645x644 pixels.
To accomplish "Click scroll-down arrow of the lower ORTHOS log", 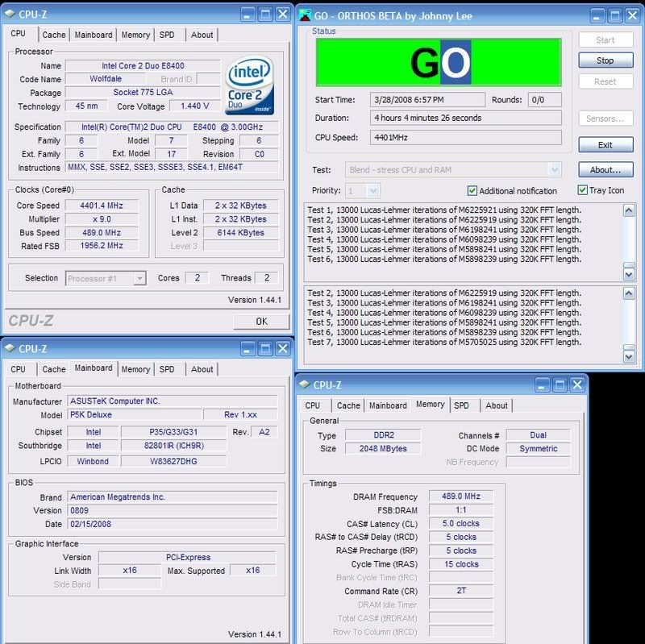I will coord(629,356).
